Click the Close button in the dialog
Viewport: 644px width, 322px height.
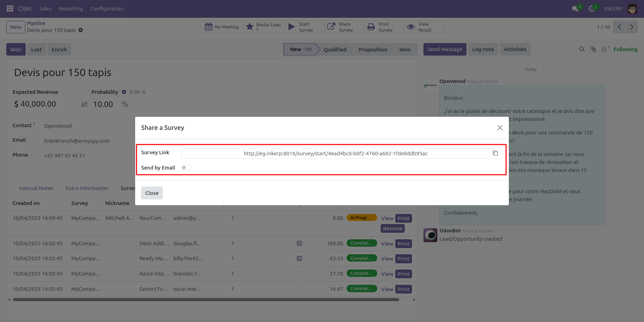(152, 193)
